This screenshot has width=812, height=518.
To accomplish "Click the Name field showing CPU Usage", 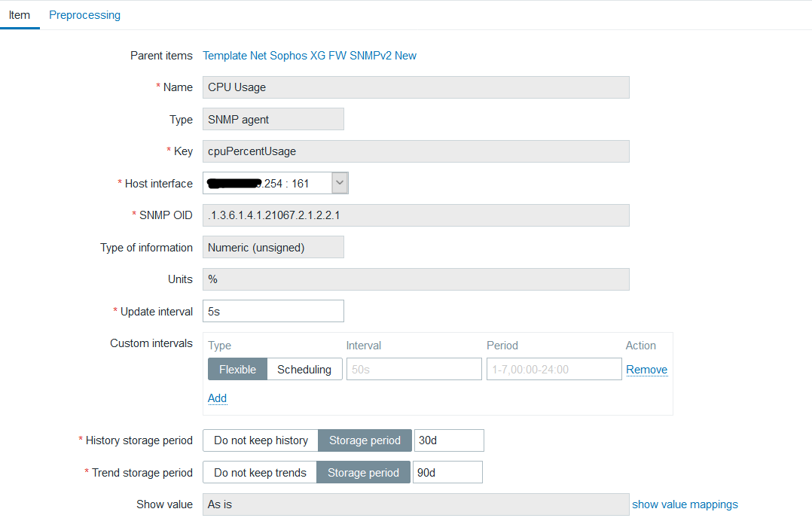I will coord(416,87).
